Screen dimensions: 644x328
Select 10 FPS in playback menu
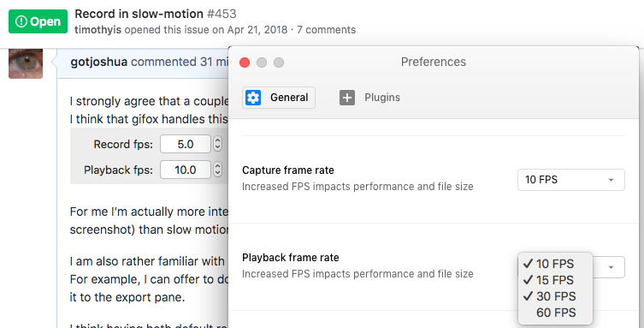click(x=555, y=264)
